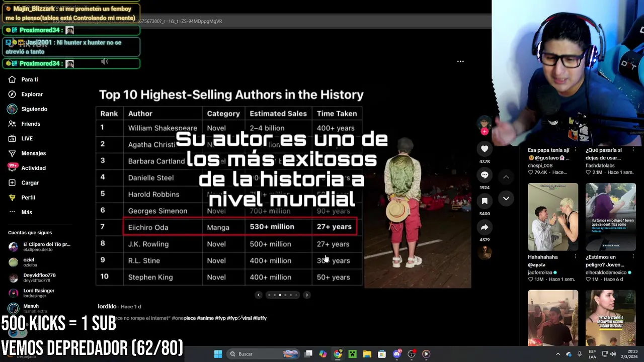
Task: Expand the Más menu
Action: point(20,212)
